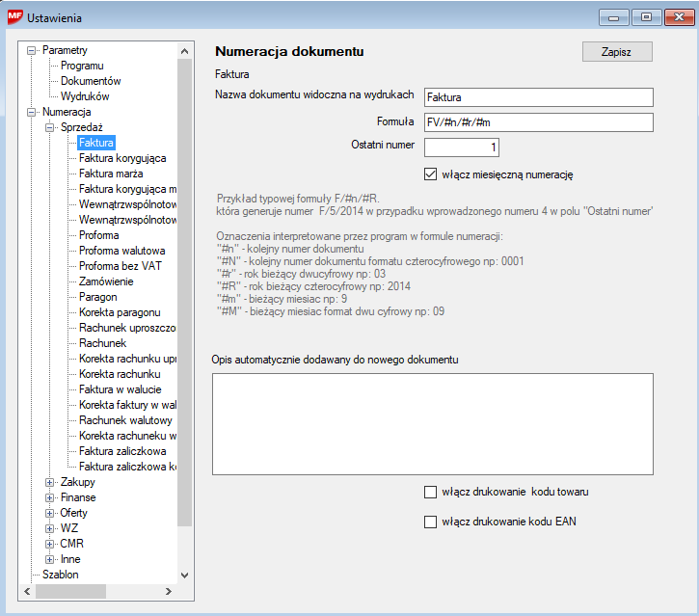
Task: Toggle 'włącz drukowanie kodu towaru' checkbox
Action: tap(431, 492)
